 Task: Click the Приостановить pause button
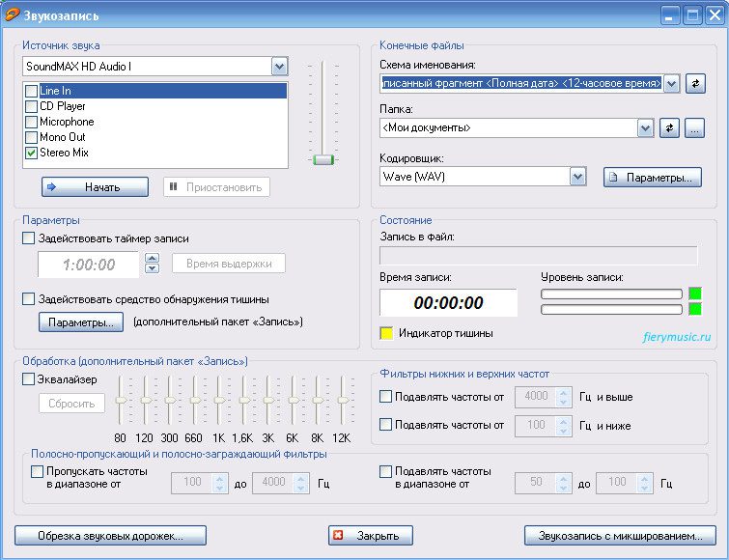(x=216, y=186)
